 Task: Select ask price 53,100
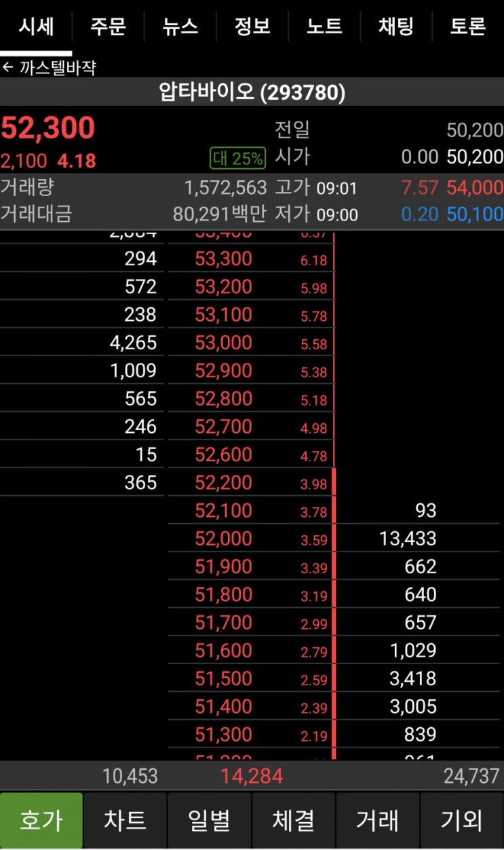(x=223, y=315)
